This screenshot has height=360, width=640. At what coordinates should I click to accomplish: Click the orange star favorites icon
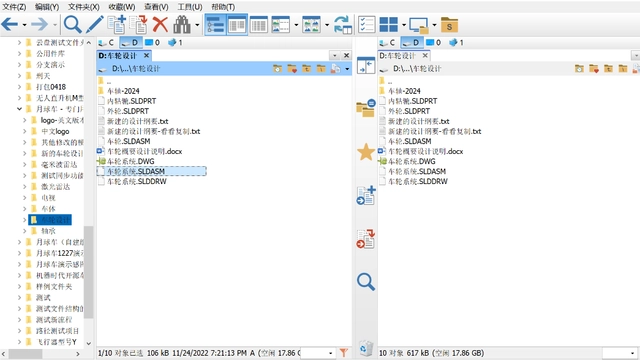click(x=366, y=152)
